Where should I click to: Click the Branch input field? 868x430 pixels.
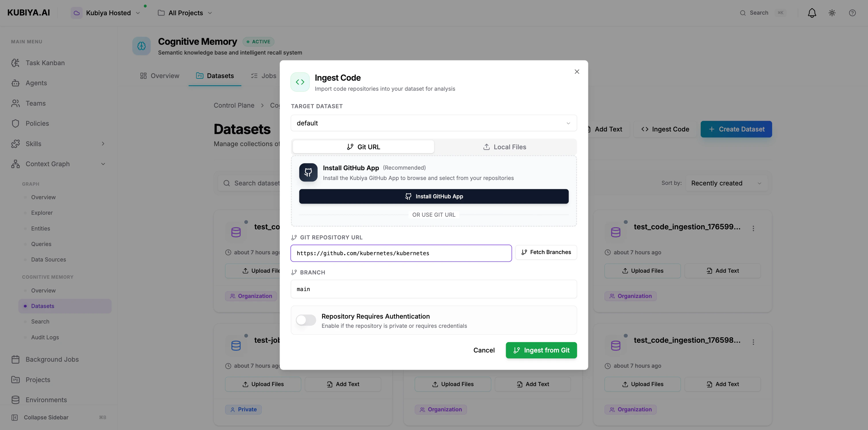[x=433, y=289]
